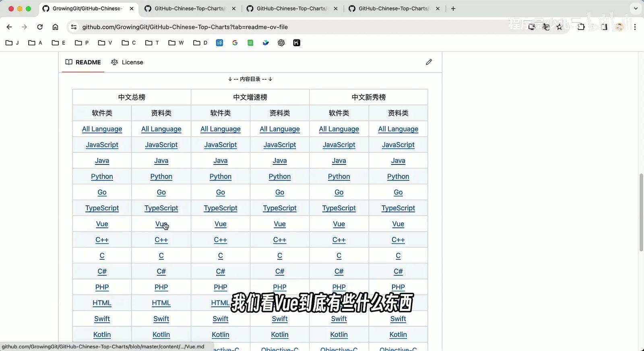The width and height of the screenshot is (644, 351).
Task: Click the 中文新秀榜 table header
Action: click(369, 97)
